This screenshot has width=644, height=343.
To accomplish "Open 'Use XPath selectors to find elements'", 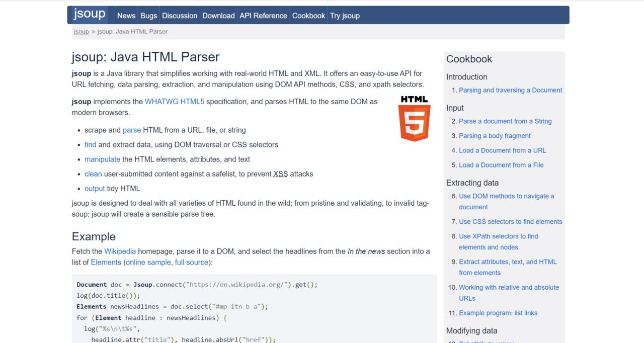I will pos(498,241).
